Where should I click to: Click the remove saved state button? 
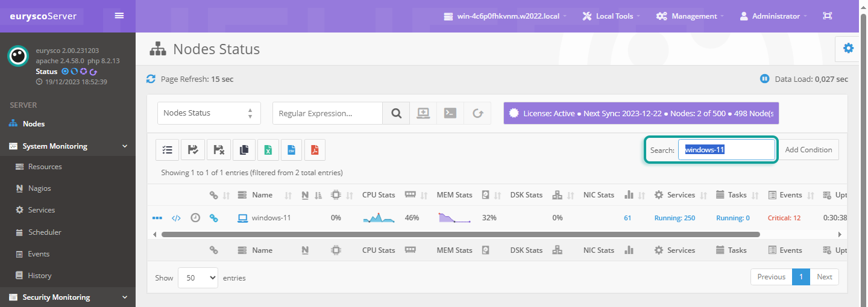(x=219, y=150)
